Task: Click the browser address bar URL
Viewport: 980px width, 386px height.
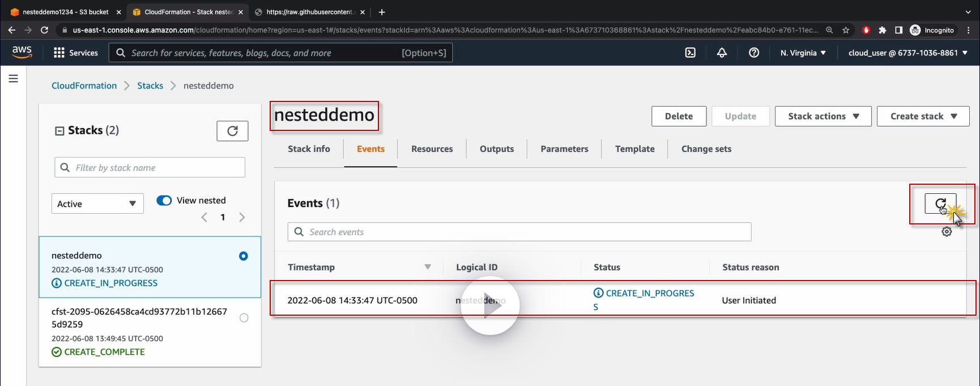Action: tap(445, 30)
